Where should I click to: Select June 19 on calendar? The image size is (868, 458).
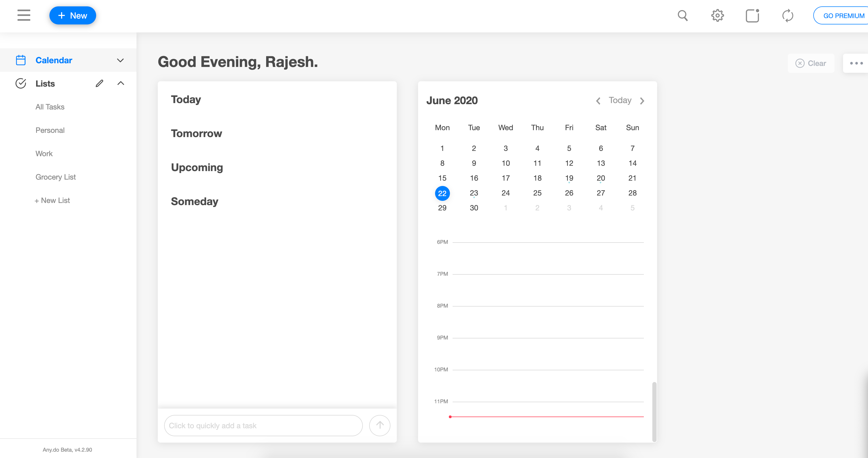[x=569, y=178]
